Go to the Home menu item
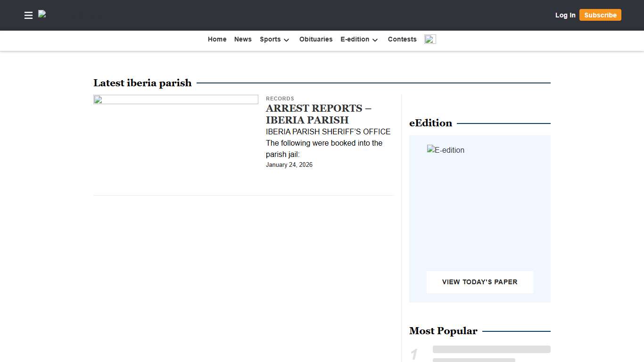The width and height of the screenshot is (644, 362). [217, 39]
